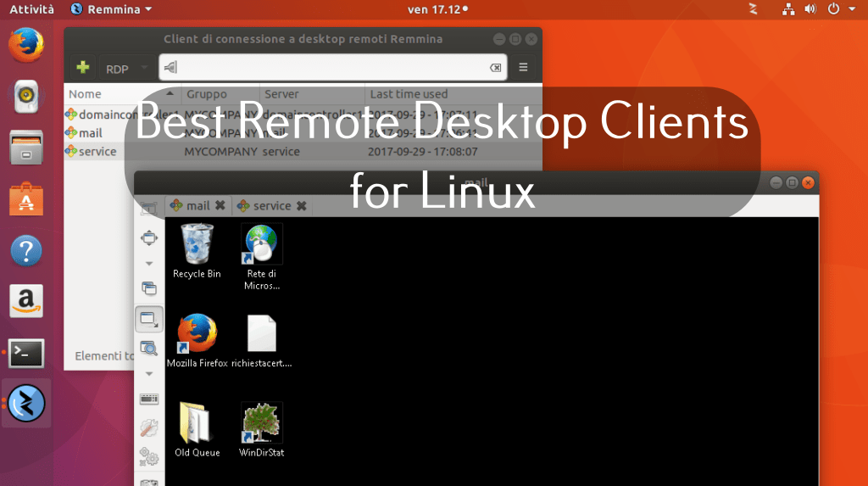The height and width of the screenshot is (486, 868).
Task: Open Terminal from the dock
Action: pos(26,353)
